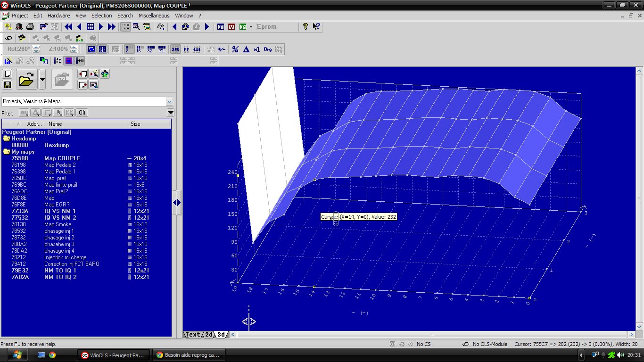This screenshot has width=644, height=362.
Task: Toggle 16-bit data width mode
Action: pyautogui.click(x=140, y=49)
